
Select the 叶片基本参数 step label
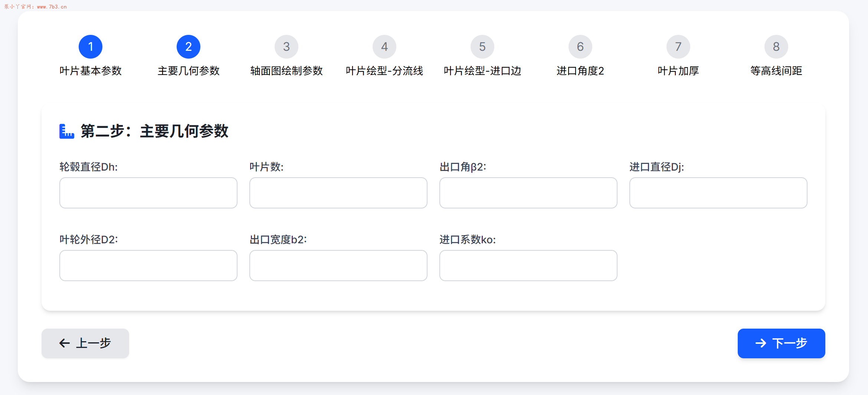pos(91,71)
